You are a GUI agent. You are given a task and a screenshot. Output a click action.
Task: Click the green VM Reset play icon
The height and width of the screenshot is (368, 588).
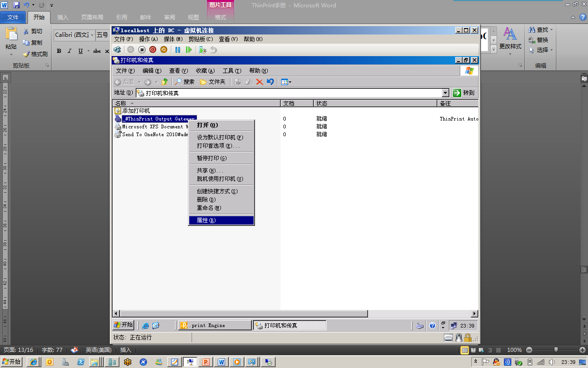point(188,50)
